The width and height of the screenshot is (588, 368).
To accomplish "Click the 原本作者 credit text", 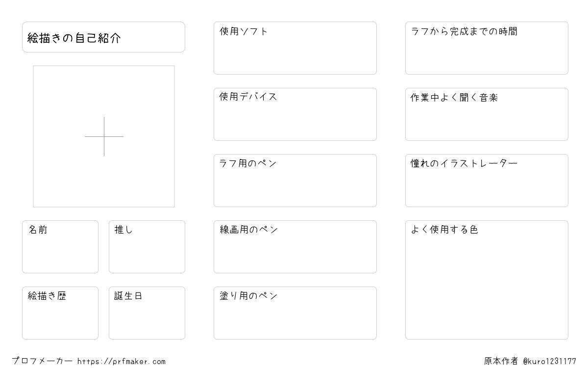I will point(501,361).
